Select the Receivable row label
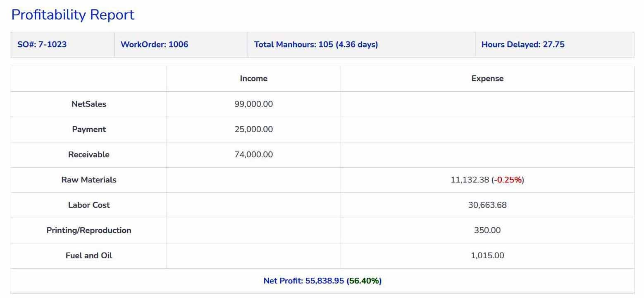 point(89,155)
